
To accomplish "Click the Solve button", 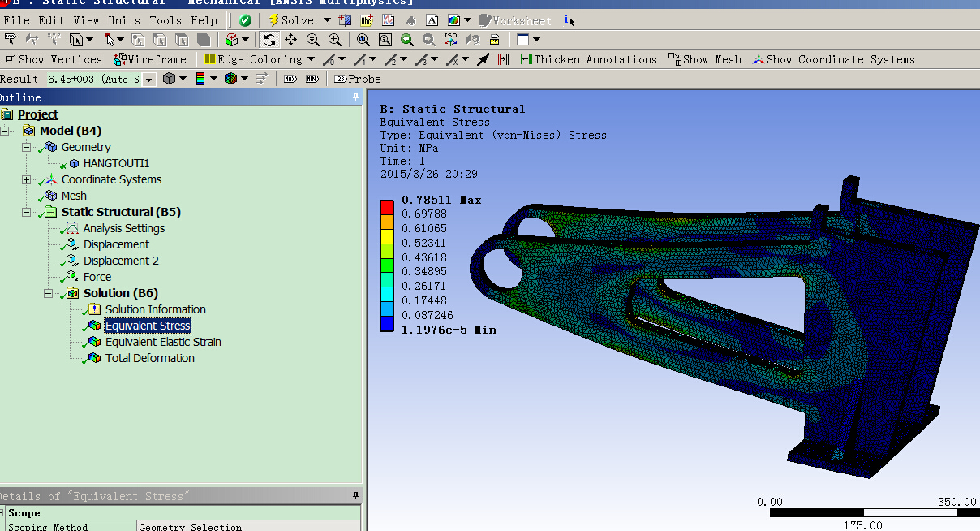I will (290, 20).
